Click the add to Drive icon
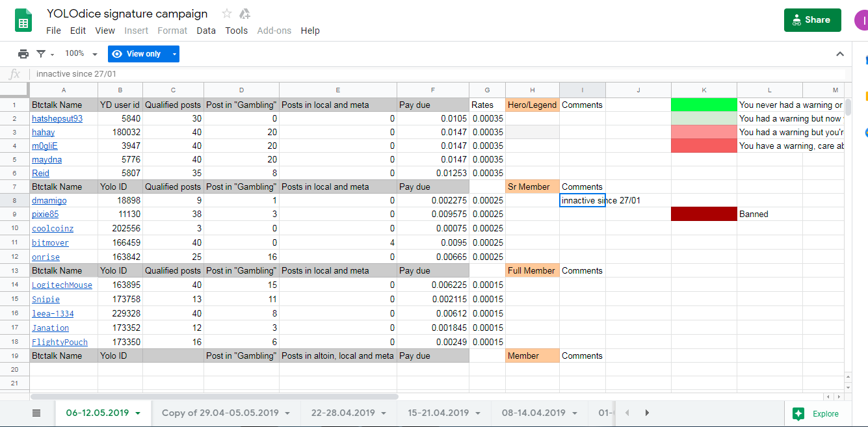Image resolution: width=868 pixels, height=427 pixels. [x=245, y=14]
